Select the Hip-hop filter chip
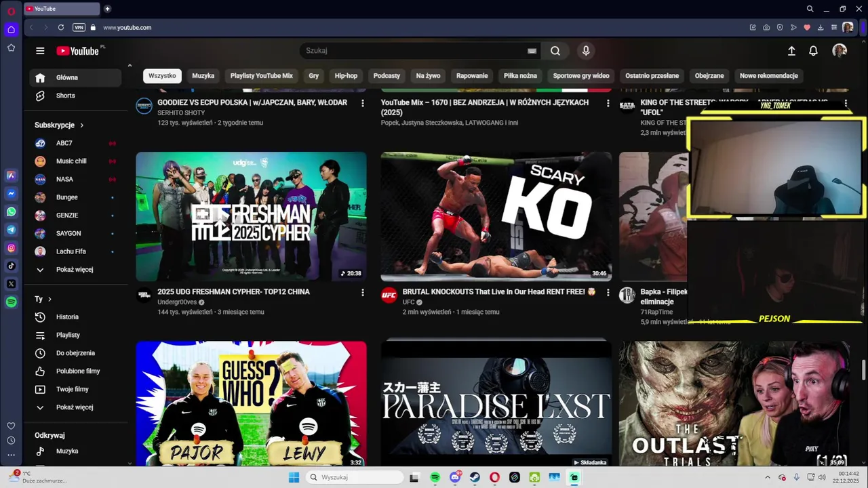This screenshot has height=488, width=868. point(346,76)
